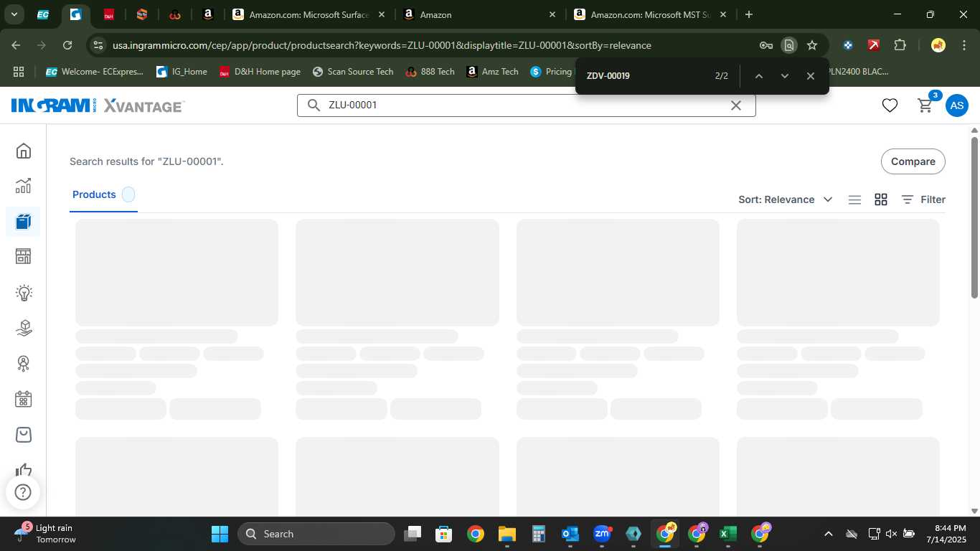
Task: Open Chrome three-dot menu
Action: (x=963, y=45)
